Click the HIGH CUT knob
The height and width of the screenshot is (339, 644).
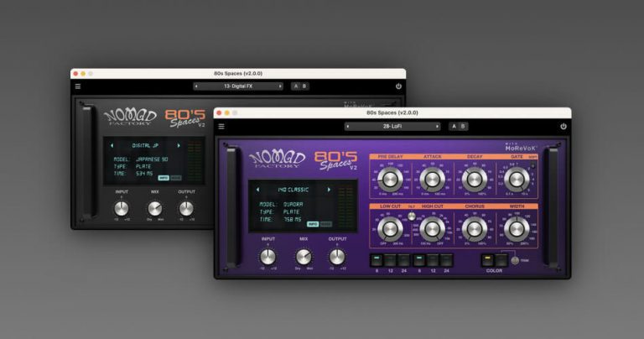click(x=432, y=229)
